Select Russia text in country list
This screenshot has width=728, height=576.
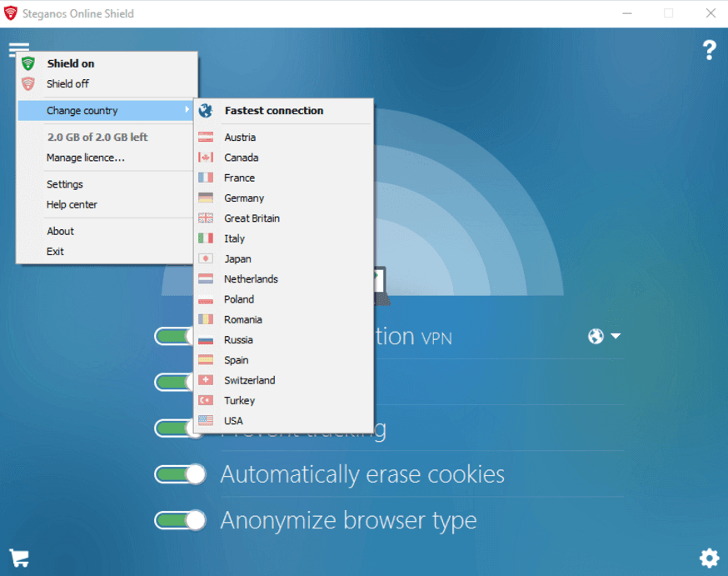(239, 339)
